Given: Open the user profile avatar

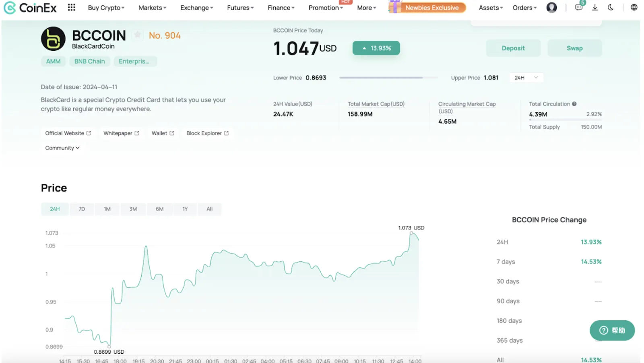Looking at the screenshot, I should click(551, 8).
